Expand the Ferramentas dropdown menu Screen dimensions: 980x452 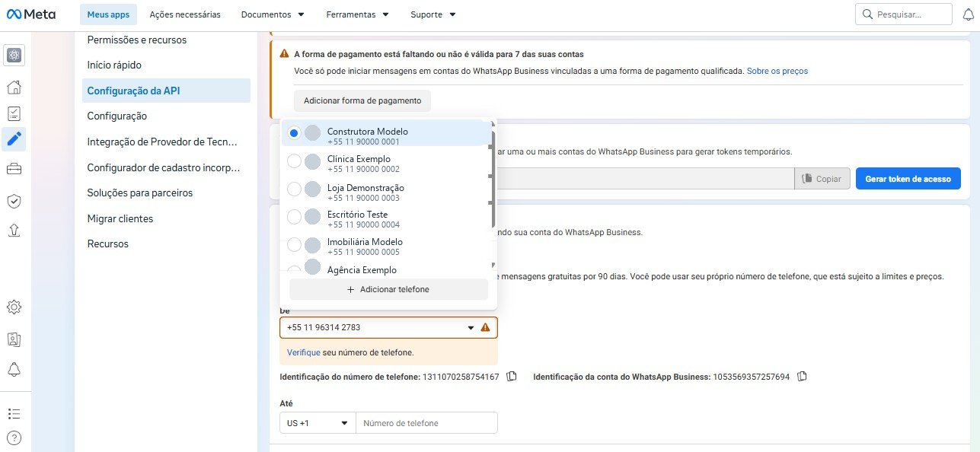tap(357, 14)
